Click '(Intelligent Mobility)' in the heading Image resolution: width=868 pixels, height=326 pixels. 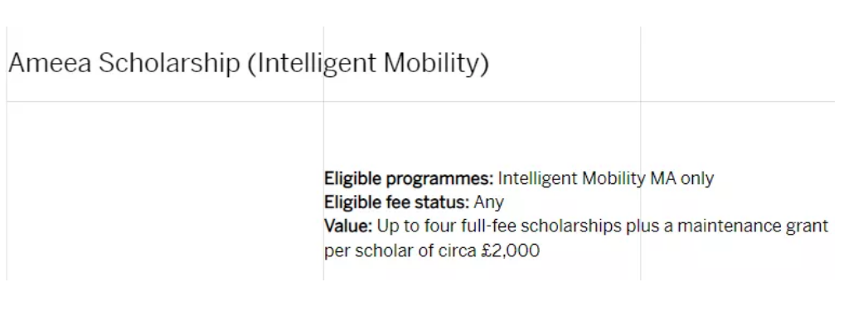click(368, 64)
